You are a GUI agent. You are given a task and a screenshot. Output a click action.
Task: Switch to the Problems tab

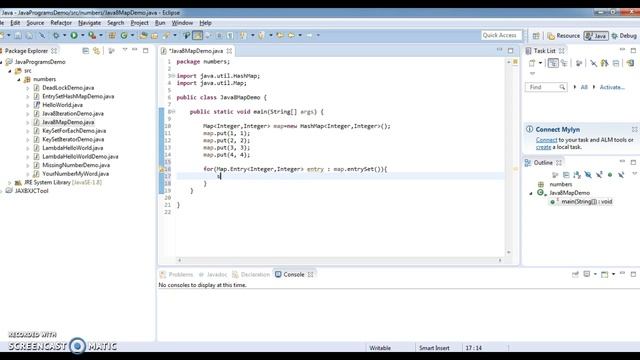(177, 274)
